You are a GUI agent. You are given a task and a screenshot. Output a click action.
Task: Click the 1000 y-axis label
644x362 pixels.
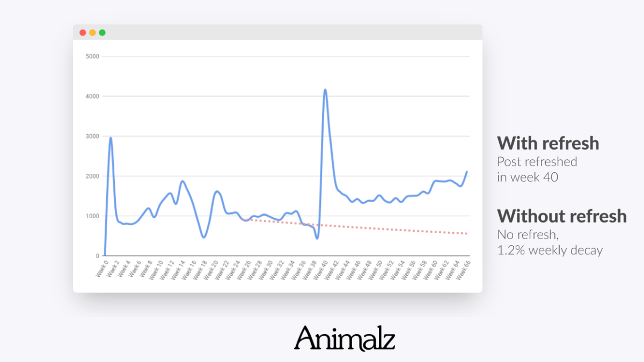pyautogui.click(x=92, y=216)
